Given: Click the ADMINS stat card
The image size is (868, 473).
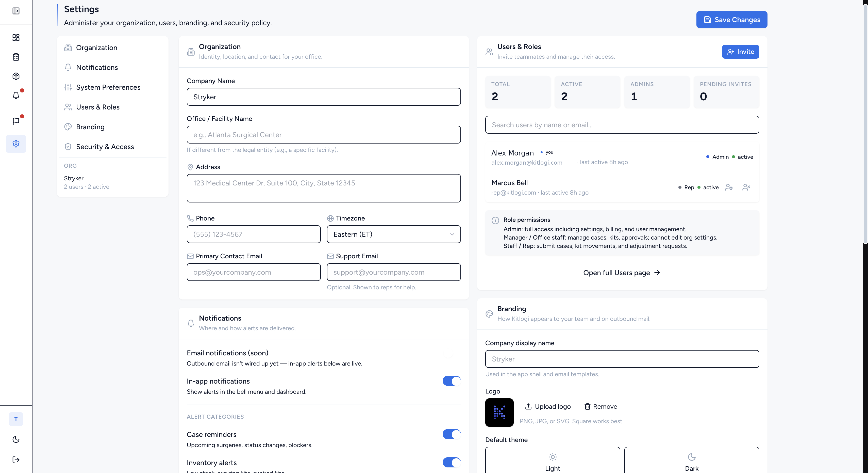Looking at the screenshot, I should point(657,92).
